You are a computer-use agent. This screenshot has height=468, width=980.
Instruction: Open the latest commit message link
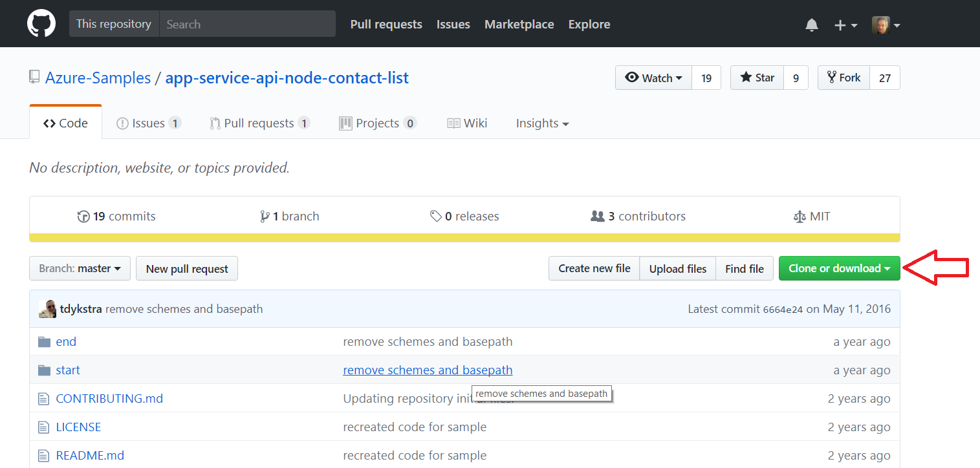point(184,309)
